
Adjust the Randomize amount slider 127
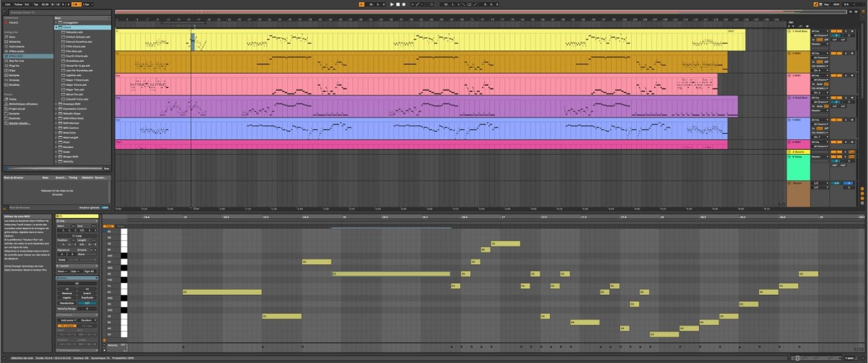click(87, 303)
